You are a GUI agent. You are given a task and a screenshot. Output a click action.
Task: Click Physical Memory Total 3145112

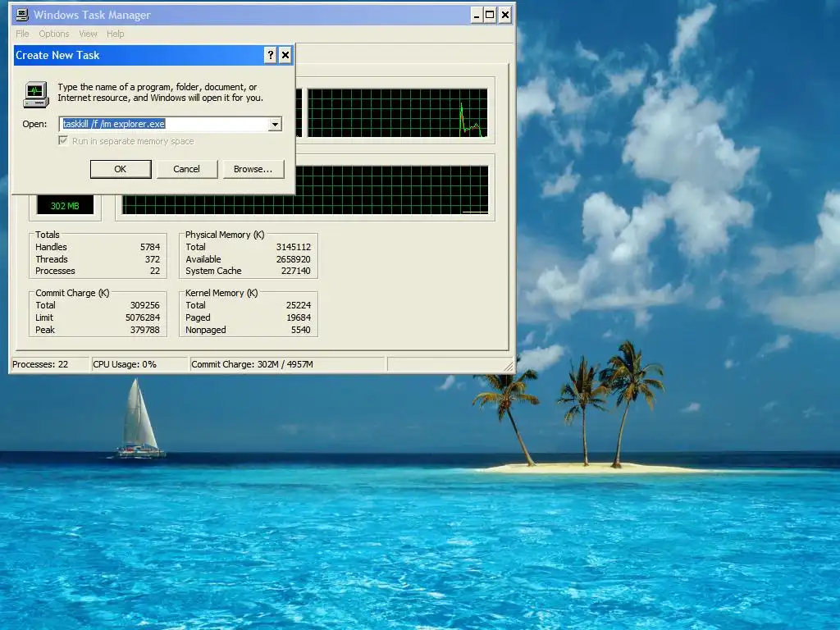pos(294,247)
